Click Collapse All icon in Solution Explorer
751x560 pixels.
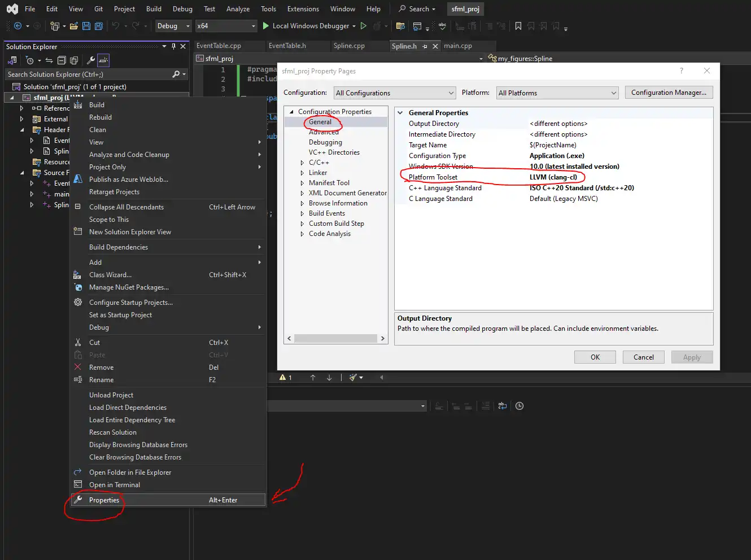coord(62,60)
